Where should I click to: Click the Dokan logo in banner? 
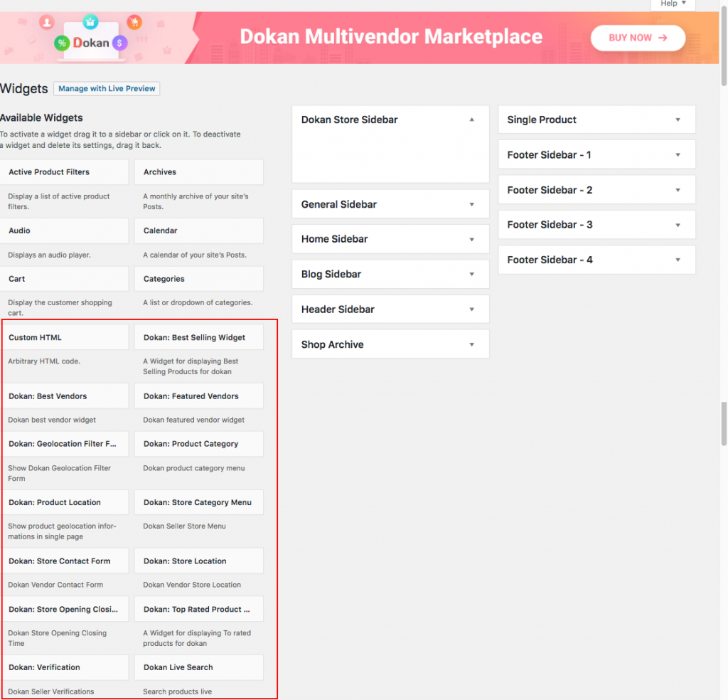[x=91, y=43]
